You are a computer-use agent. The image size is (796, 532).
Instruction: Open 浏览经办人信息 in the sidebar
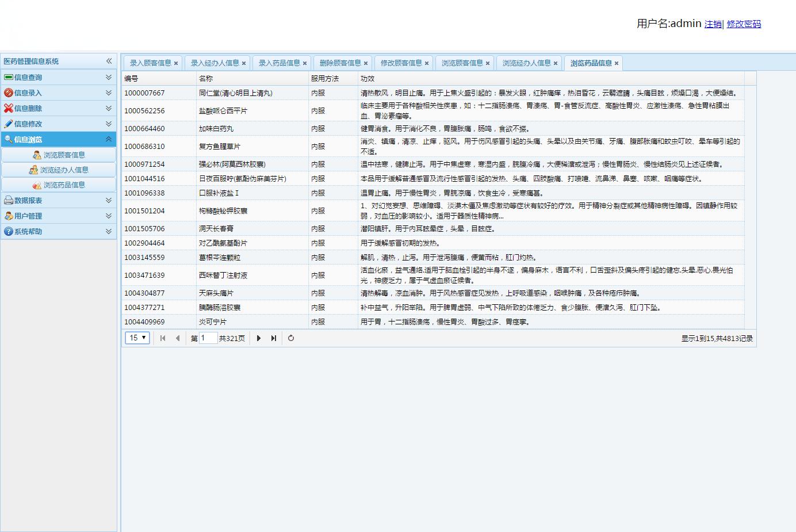coord(64,170)
